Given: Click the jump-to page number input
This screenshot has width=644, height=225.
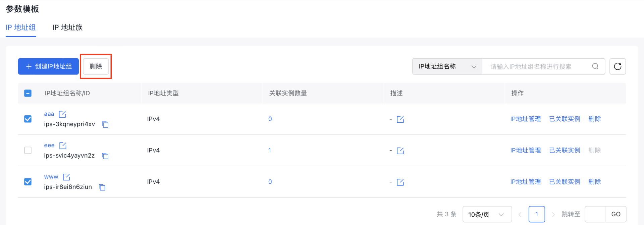Looking at the screenshot, I should (595, 214).
